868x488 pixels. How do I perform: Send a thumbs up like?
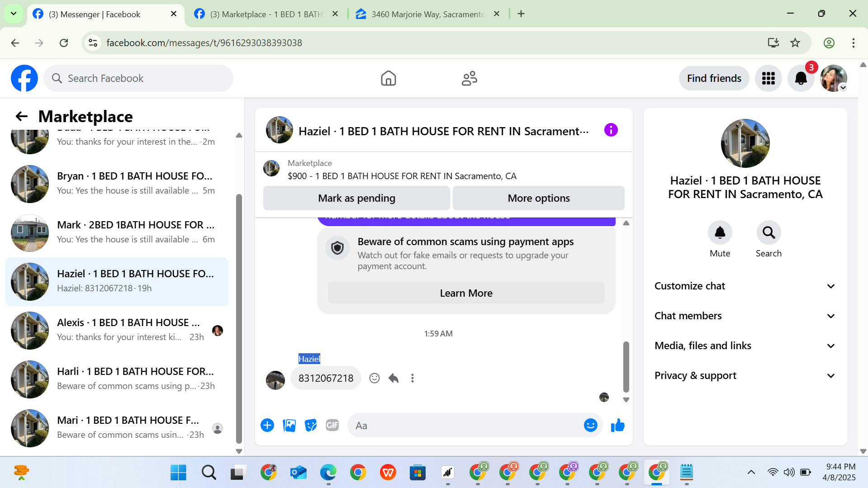coord(617,425)
